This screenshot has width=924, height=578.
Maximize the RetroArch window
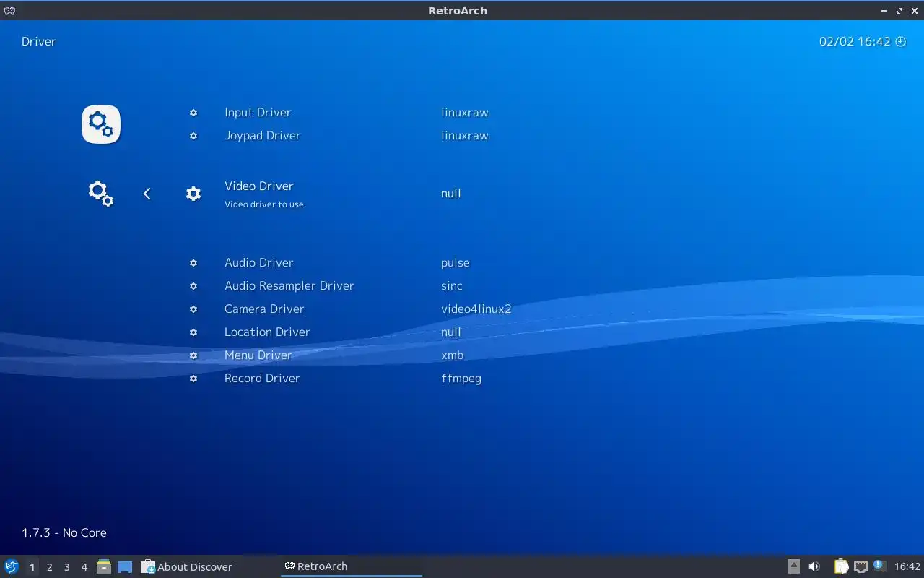coord(899,11)
